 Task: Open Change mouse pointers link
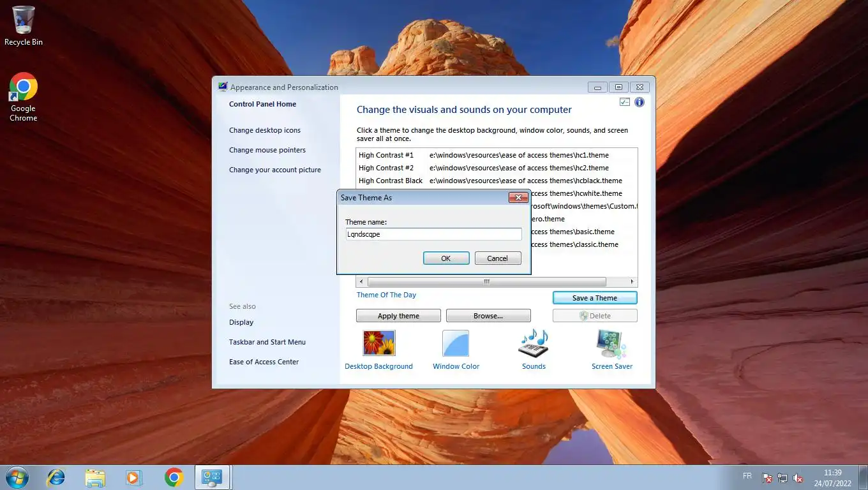(x=267, y=150)
